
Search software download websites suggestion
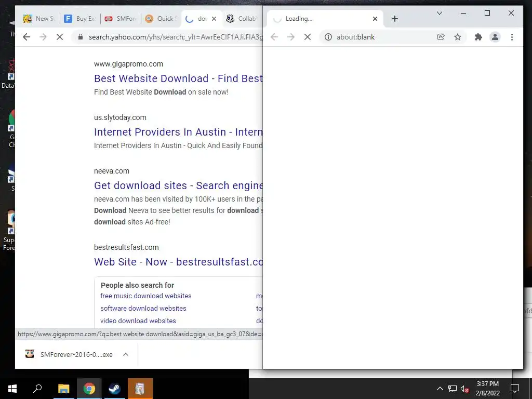(x=143, y=309)
